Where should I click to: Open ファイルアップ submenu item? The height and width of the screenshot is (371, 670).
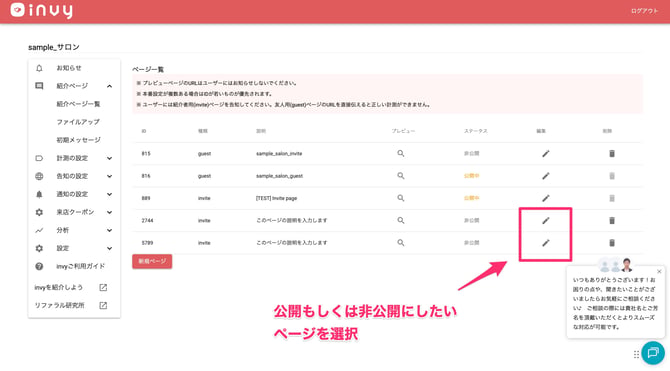click(78, 122)
